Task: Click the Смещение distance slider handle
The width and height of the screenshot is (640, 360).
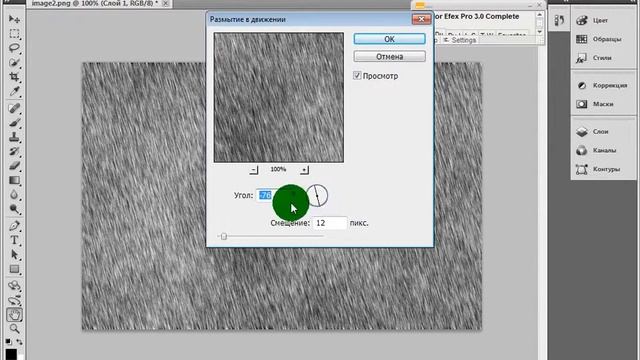Action: click(x=224, y=236)
